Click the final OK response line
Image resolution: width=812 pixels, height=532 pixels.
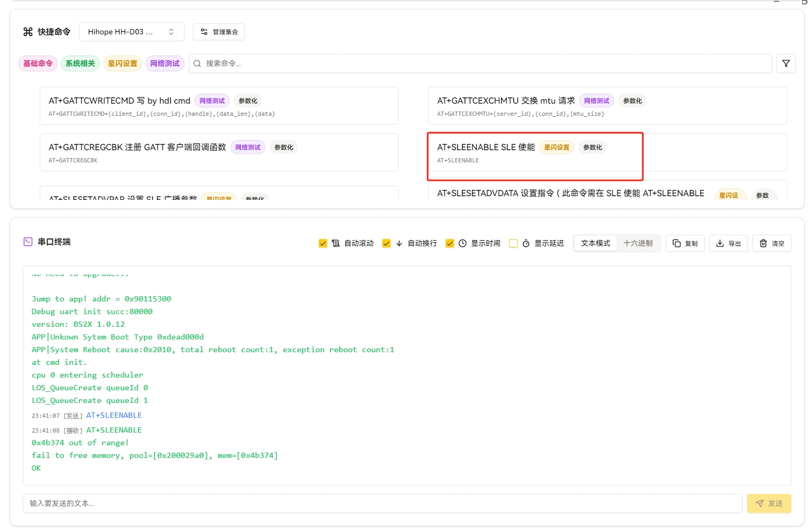(36, 468)
